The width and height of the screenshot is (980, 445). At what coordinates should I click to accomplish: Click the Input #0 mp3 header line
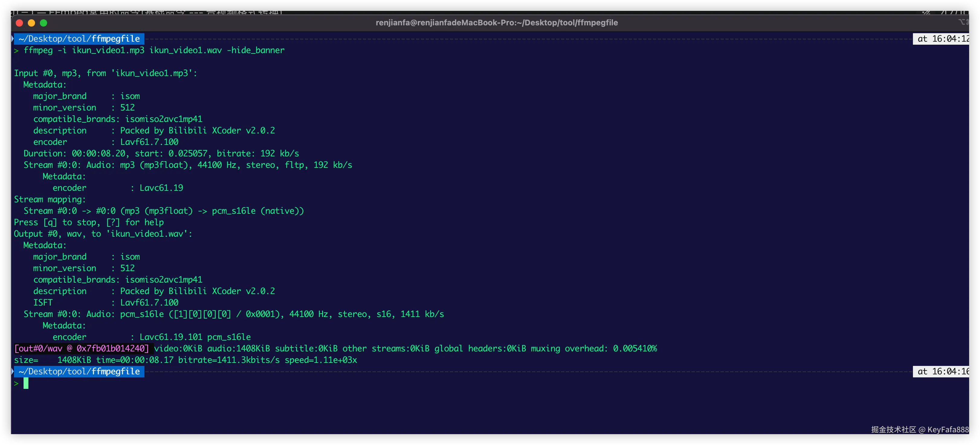pyautogui.click(x=105, y=73)
